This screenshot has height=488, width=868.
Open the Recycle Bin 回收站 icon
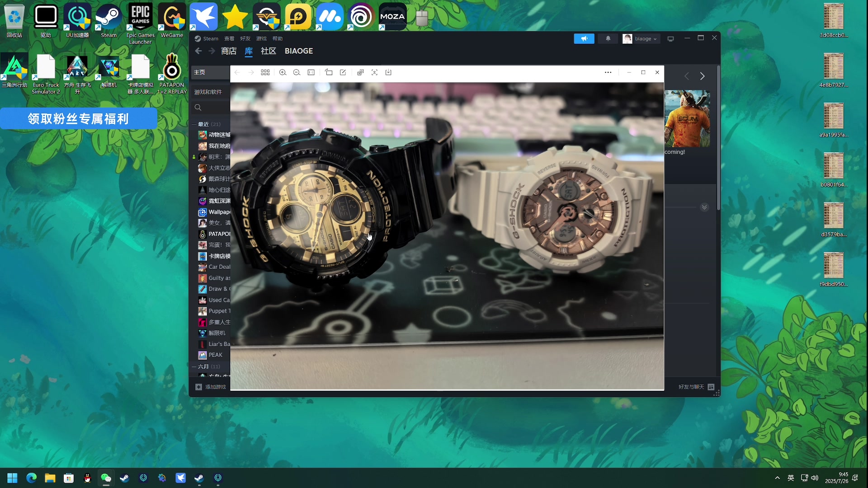14,21
